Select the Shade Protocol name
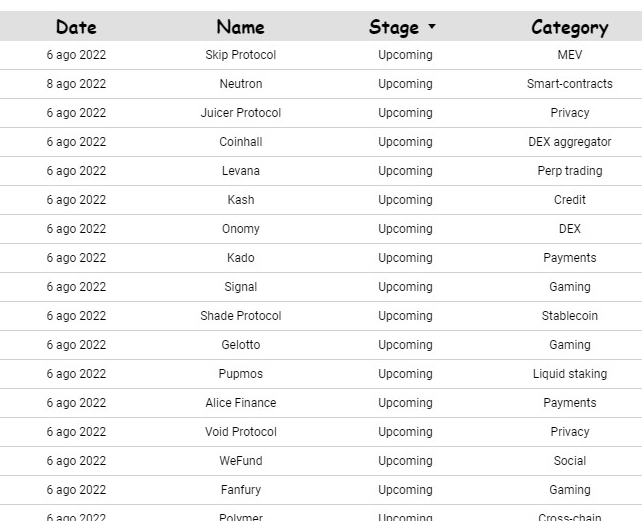Screen dimensions: 642x521 [240, 316]
